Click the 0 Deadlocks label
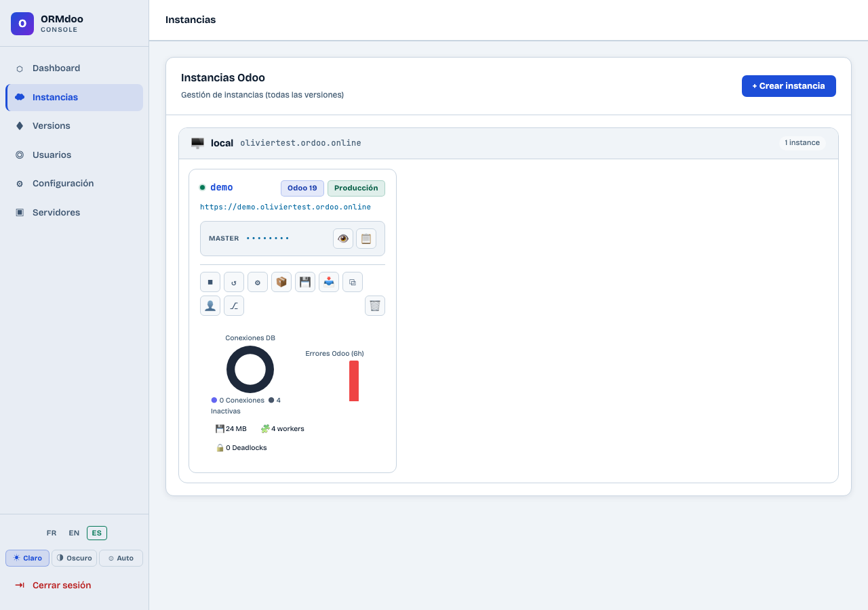Image resolution: width=868 pixels, height=610 pixels. 241,448
